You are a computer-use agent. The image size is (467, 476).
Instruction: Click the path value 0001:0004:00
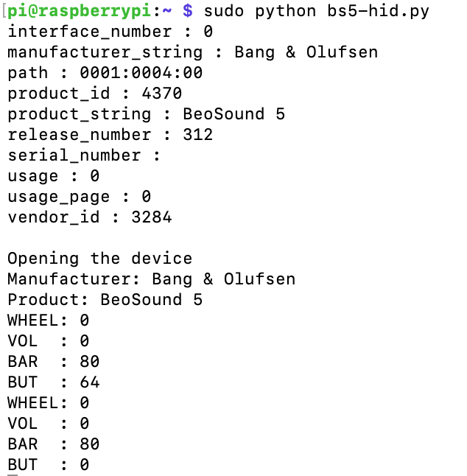coord(141,73)
